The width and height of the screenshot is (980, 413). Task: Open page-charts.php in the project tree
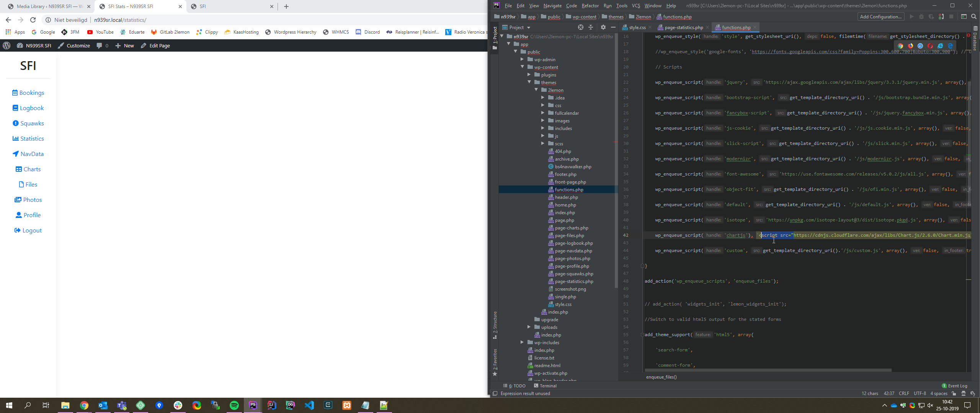(x=571, y=228)
